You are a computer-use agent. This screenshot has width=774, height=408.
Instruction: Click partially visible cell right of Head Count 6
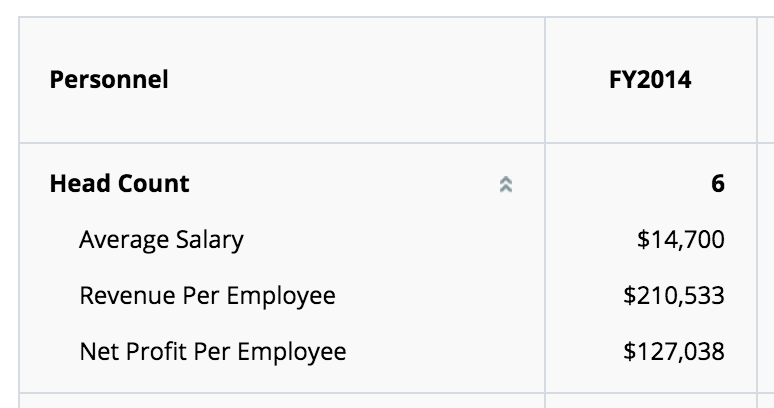click(x=766, y=184)
